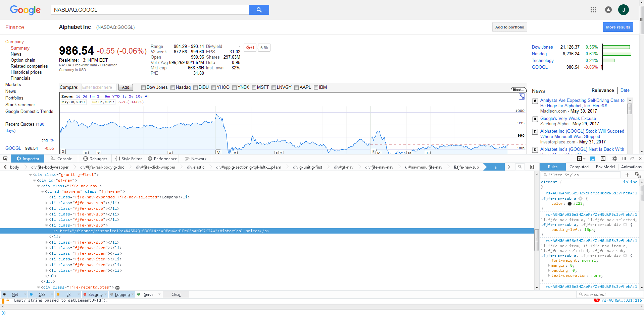This screenshot has width=644, height=315.
Task: Enable the YNDX comparison checkbox
Action: (234, 88)
